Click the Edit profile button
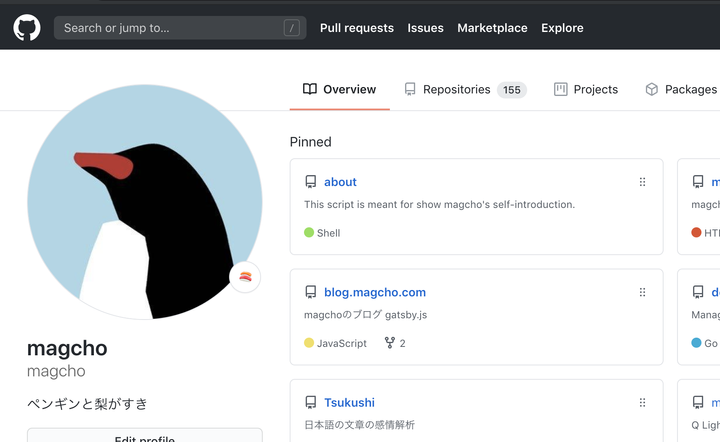Image resolution: width=720 pixels, height=442 pixels. pos(145,436)
